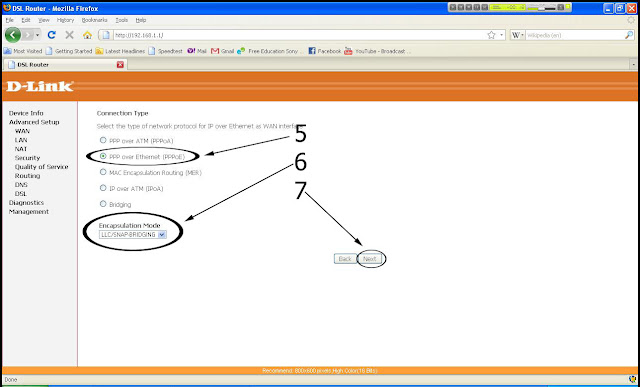The height and width of the screenshot is (387, 640).
Task: Select PPP over Ethernet (PPPoE) radio button
Action: pos(103,156)
